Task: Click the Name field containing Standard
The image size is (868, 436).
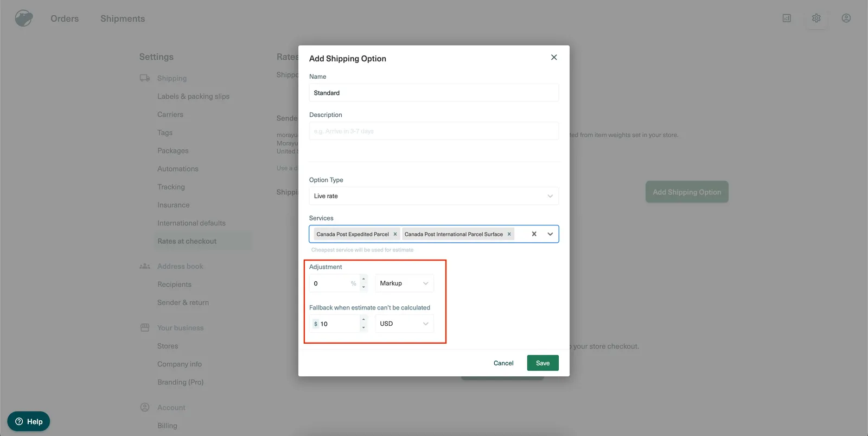Action: coord(433,93)
